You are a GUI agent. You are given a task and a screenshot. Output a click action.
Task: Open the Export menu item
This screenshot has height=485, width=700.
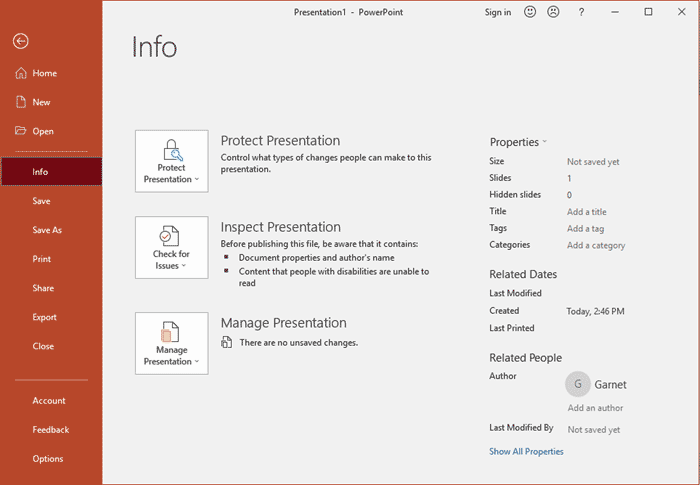pos(44,317)
